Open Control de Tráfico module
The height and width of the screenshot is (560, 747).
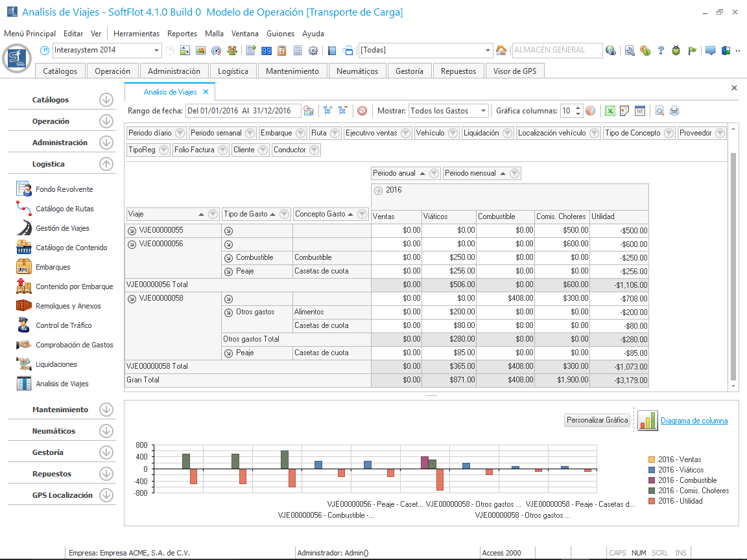click(64, 325)
